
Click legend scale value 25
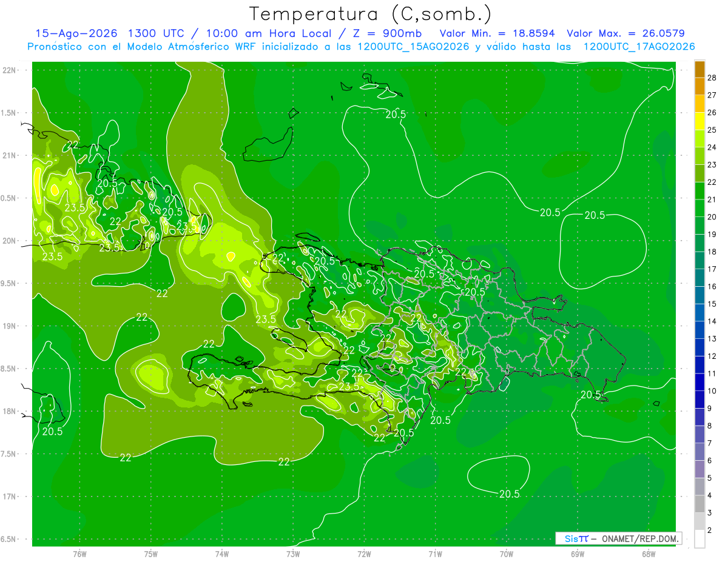(x=713, y=130)
